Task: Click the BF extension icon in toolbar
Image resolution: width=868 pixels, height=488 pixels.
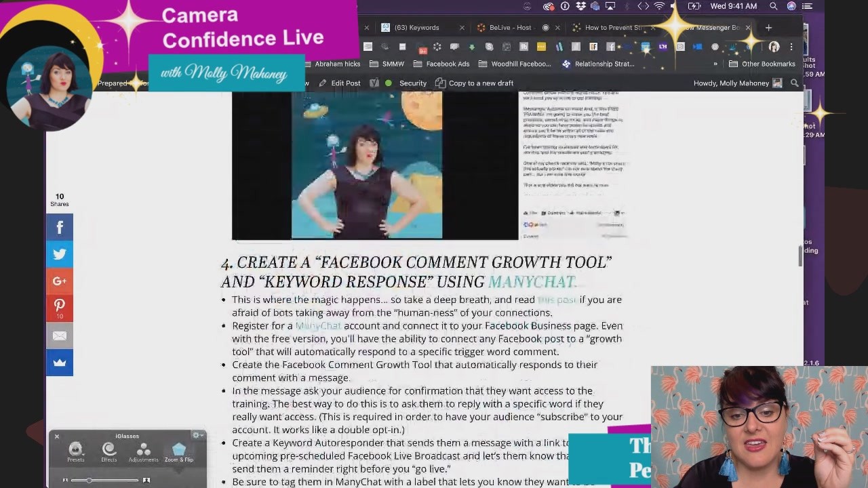Action: [593, 47]
